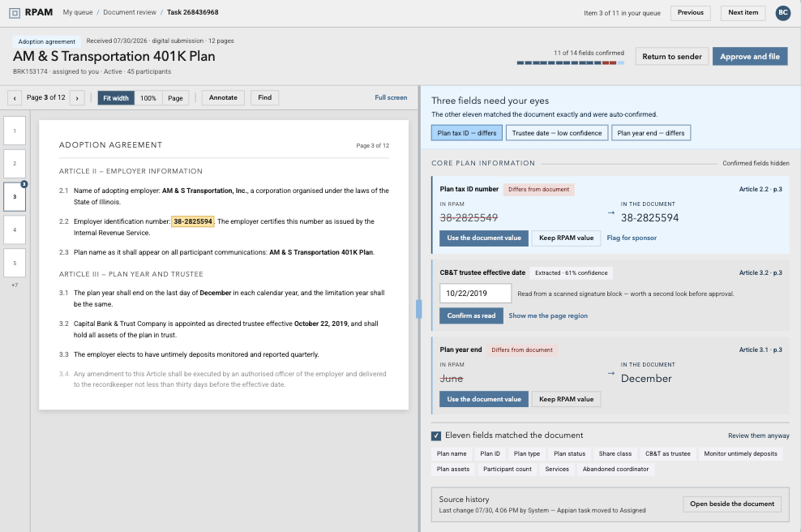
Task: Select Page view mode
Action: pos(175,98)
